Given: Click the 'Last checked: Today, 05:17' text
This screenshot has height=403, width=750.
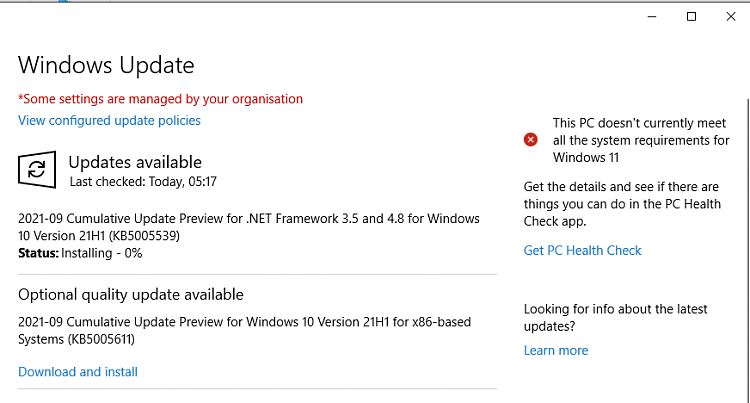Looking at the screenshot, I should 143,182.
